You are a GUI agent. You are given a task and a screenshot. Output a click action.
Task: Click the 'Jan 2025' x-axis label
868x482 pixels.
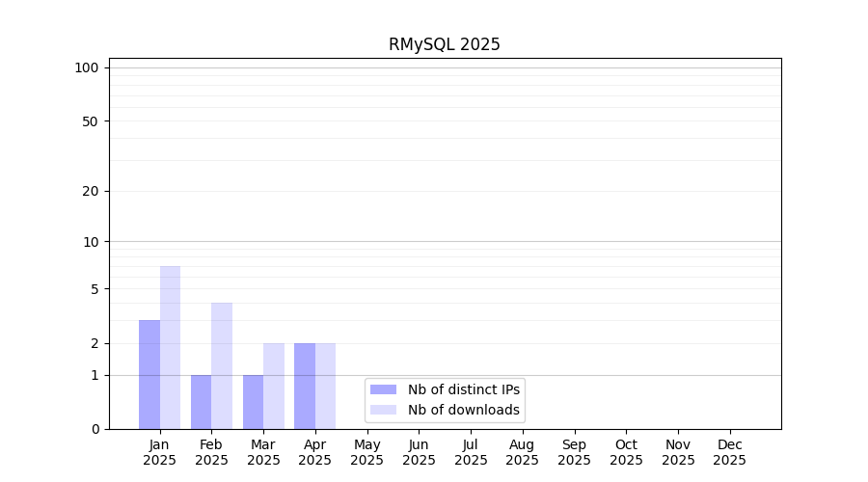[x=159, y=452]
